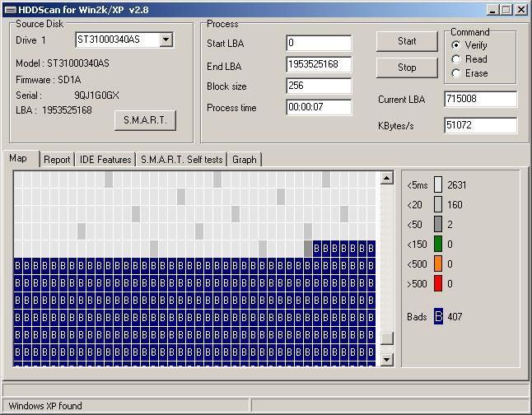Open the S.M.A.R.T. info button

pyautogui.click(x=145, y=120)
